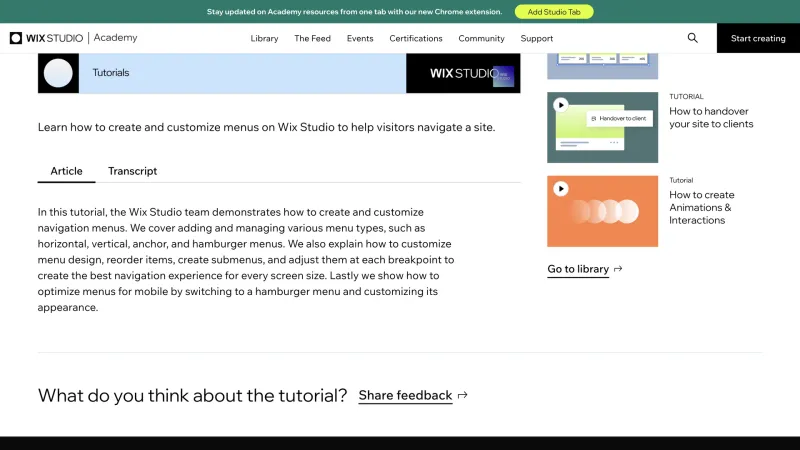The height and width of the screenshot is (450, 800).
Task: Click arrow icon beside Go to library
Action: click(x=618, y=269)
